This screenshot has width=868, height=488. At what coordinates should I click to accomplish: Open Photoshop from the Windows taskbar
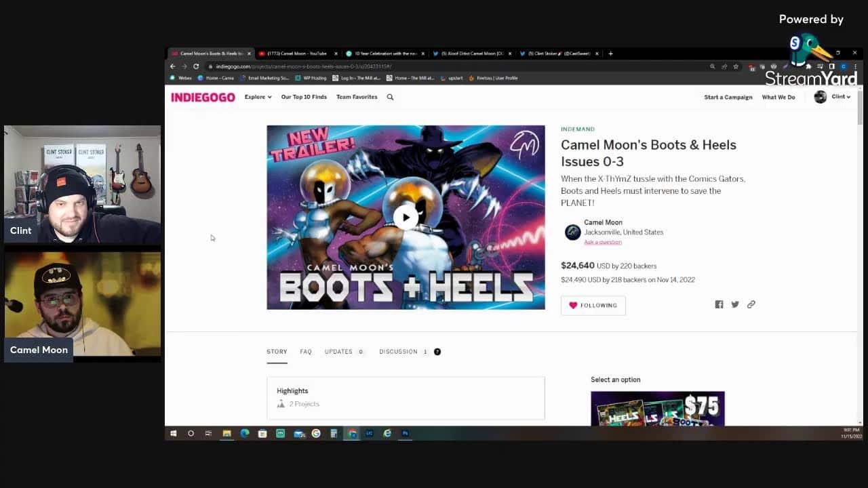[x=405, y=433]
